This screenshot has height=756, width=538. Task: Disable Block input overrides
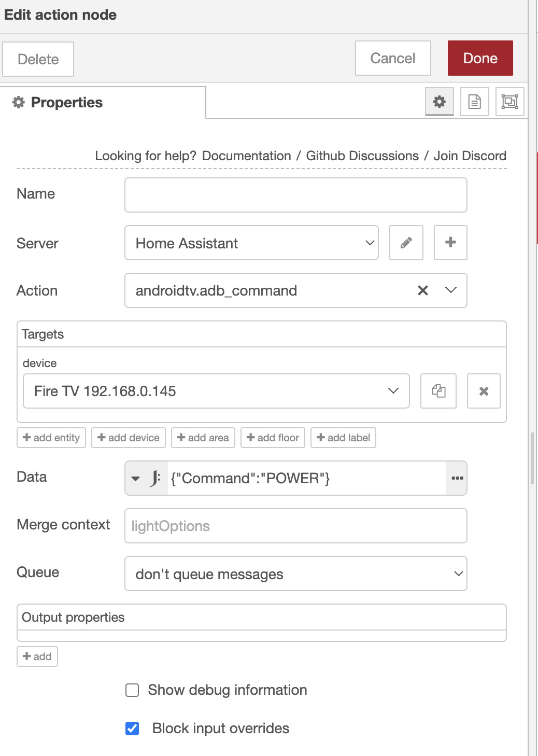132,729
